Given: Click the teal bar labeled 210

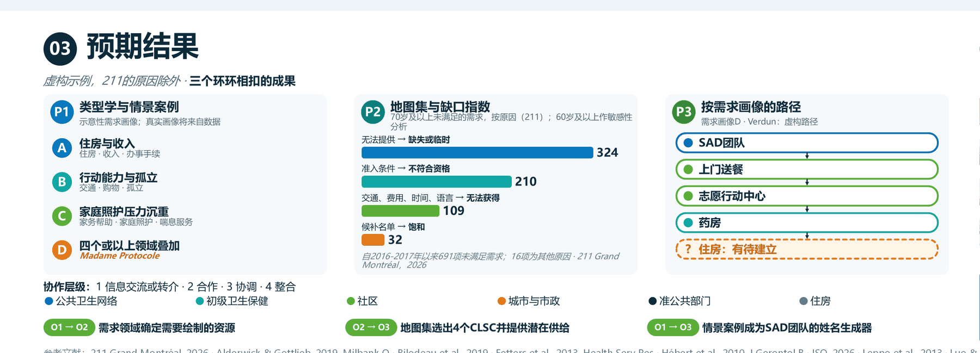Looking at the screenshot, I should pos(437,182).
